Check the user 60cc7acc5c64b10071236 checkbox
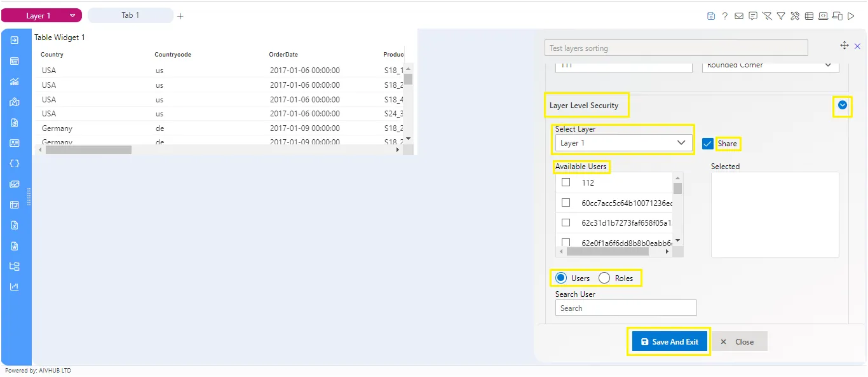The height and width of the screenshot is (377, 868). click(566, 203)
